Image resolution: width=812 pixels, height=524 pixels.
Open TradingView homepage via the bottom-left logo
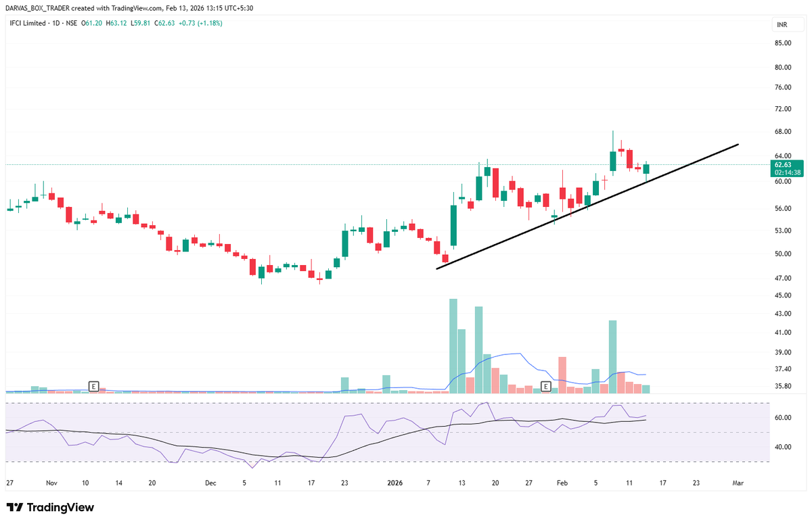click(x=49, y=507)
